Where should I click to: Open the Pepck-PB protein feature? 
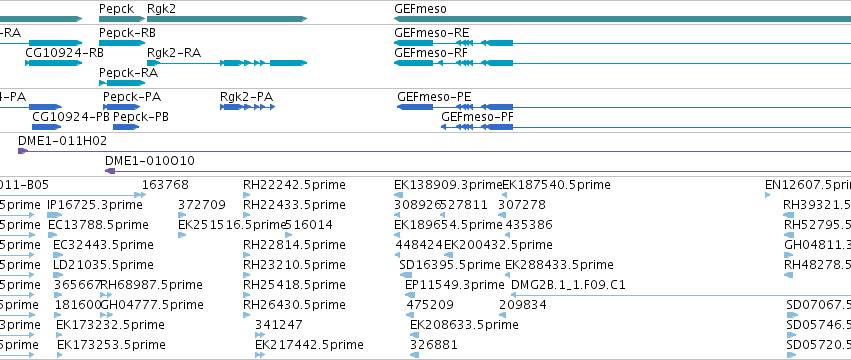pos(141,117)
